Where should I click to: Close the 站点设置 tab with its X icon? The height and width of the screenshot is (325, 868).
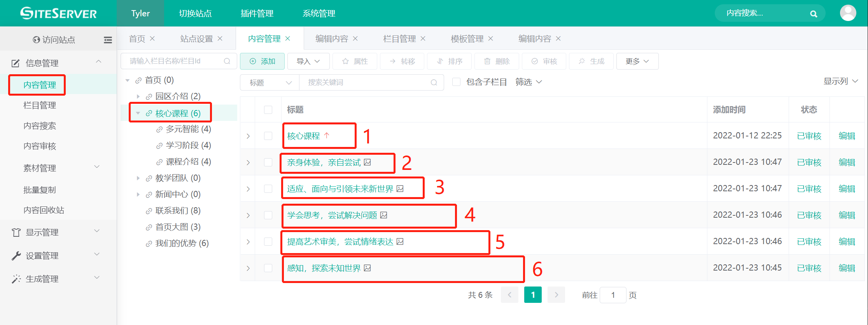[x=220, y=38]
